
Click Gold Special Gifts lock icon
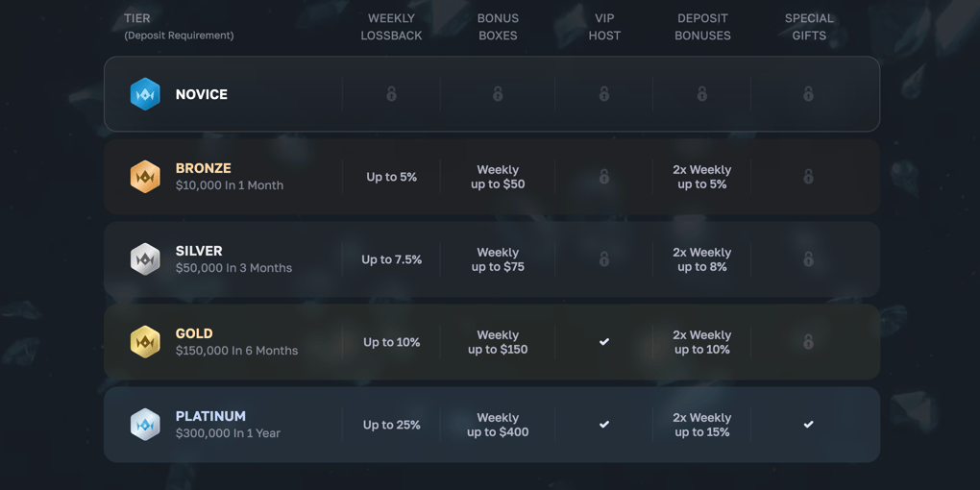808,342
